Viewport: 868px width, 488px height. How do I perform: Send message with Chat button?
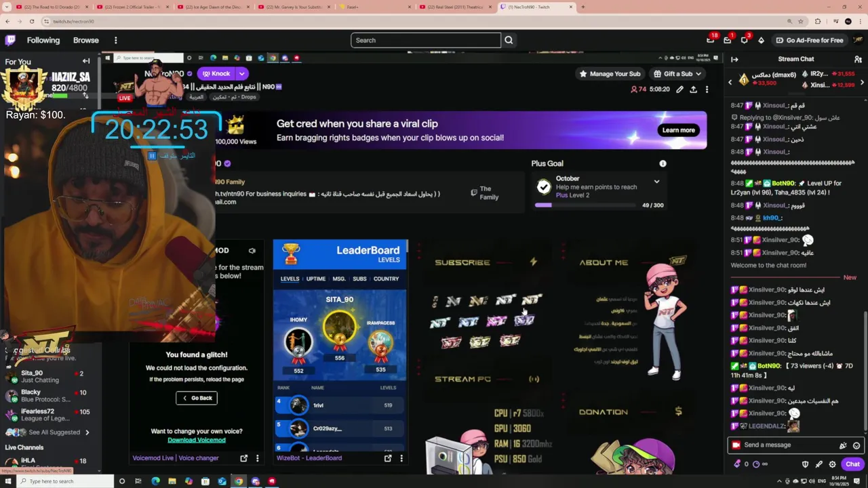852,464
